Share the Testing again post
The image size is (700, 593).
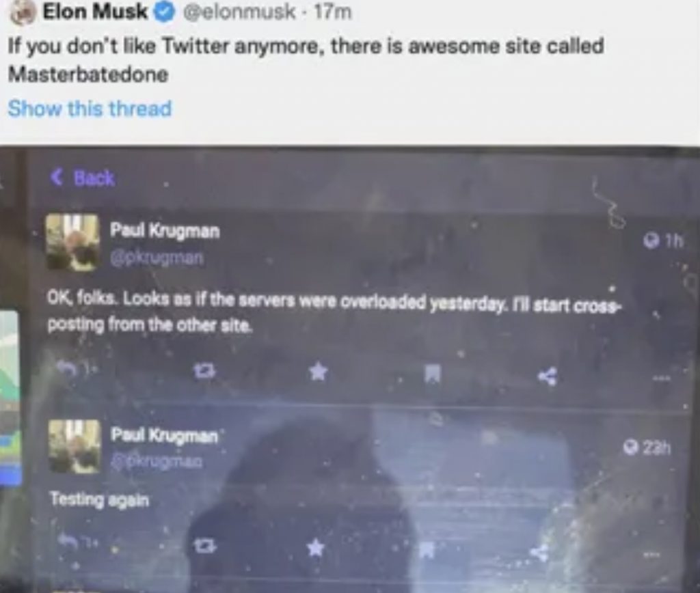coord(539,553)
